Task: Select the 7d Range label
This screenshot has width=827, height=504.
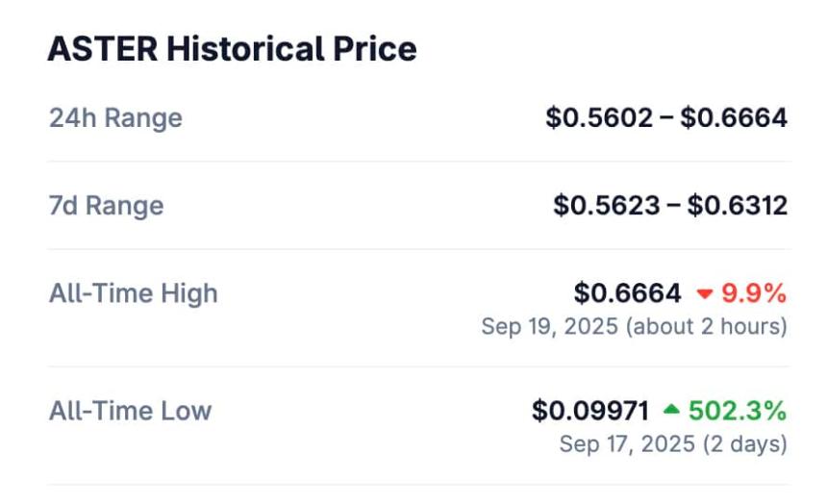Action: pos(106,205)
